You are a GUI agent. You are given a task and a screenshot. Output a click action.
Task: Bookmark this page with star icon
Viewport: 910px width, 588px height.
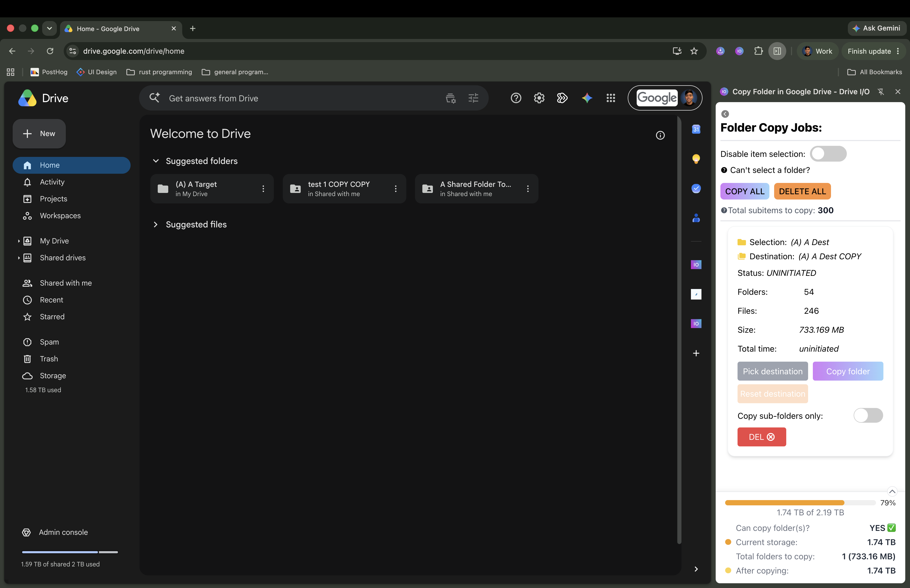(x=694, y=51)
